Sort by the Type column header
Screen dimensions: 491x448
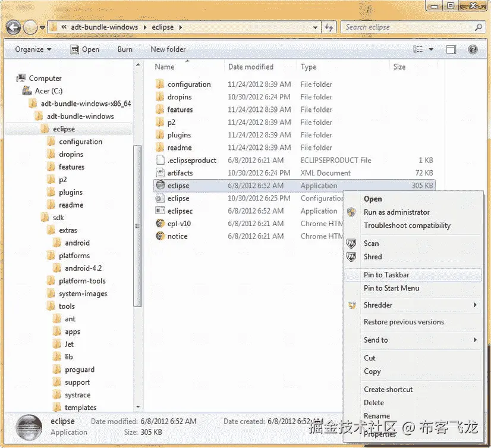(309, 67)
